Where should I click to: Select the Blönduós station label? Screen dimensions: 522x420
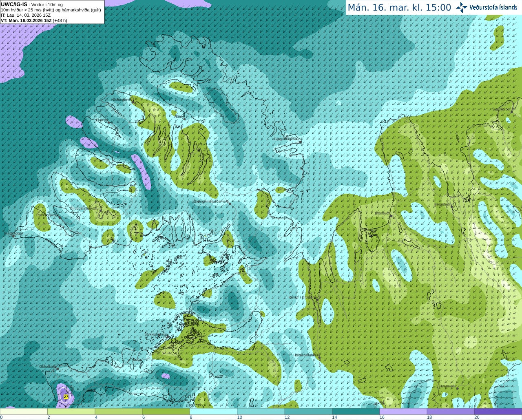[x=383, y=213]
